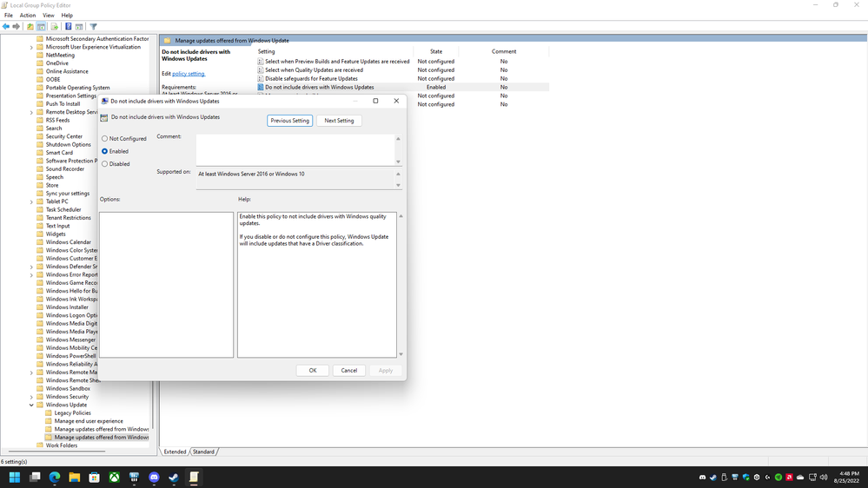This screenshot has width=868, height=488.
Task: Click the OneDrive folder icon in tree
Action: coord(40,63)
